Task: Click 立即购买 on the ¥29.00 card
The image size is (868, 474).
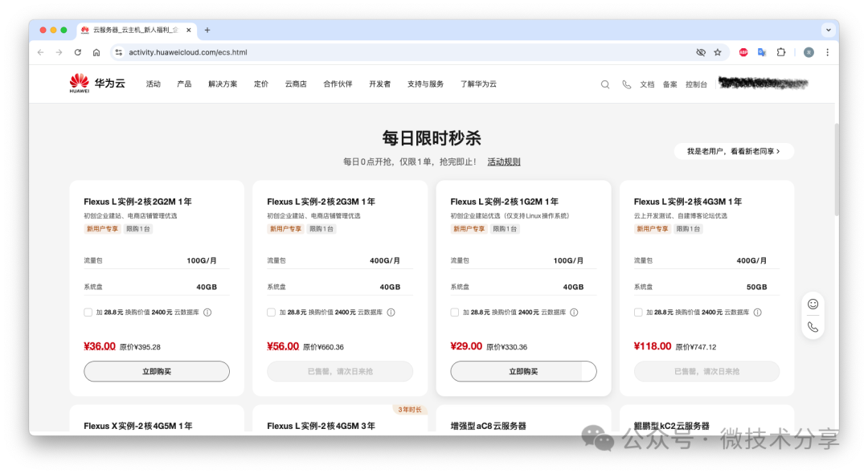Action: (523, 371)
